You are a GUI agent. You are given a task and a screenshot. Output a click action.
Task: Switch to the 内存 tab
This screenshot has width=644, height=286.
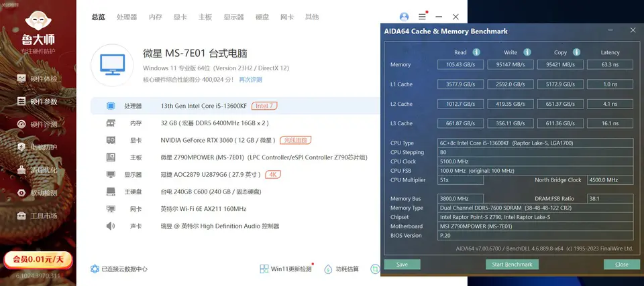click(156, 17)
